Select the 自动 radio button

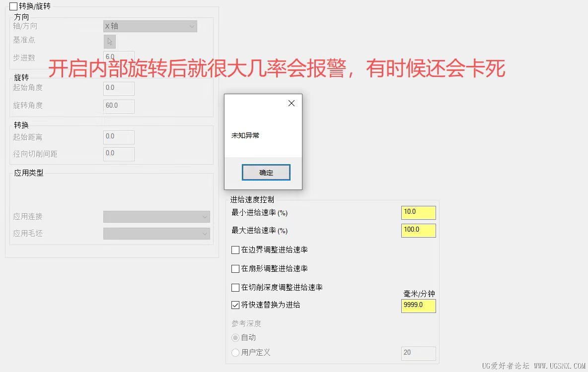click(235, 338)
